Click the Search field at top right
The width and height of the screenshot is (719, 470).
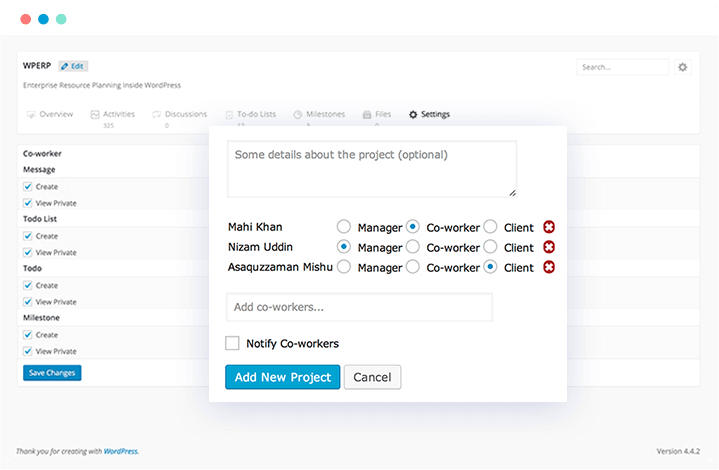point(622,67)
